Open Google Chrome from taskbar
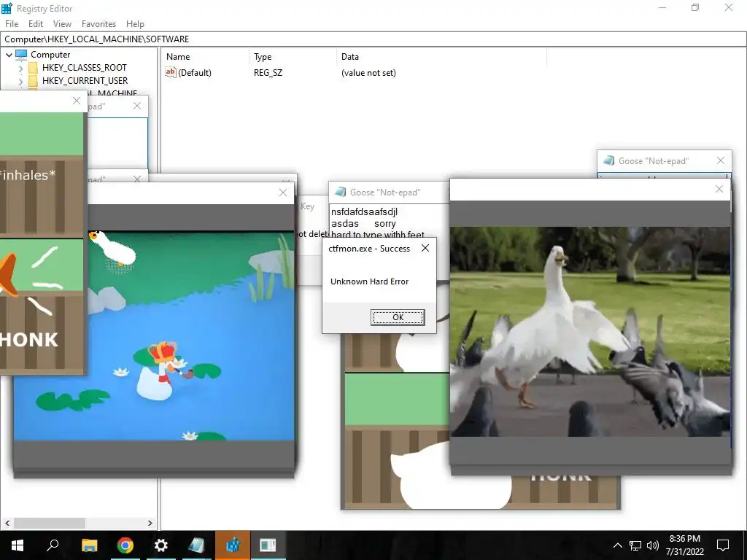This screenshot has height=560, width=747. [x=125, y=545]
